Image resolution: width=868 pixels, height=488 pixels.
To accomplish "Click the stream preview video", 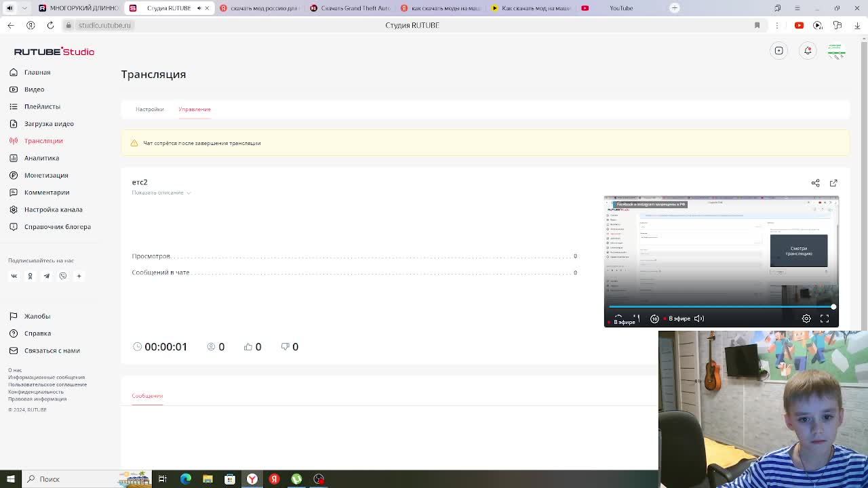I will click(x=722, y=262).
